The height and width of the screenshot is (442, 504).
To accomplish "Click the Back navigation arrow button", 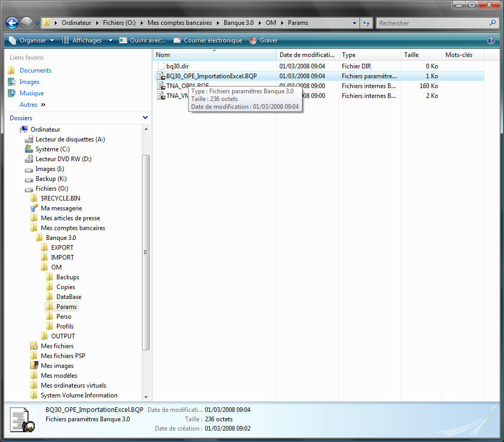I will [12, 23].
